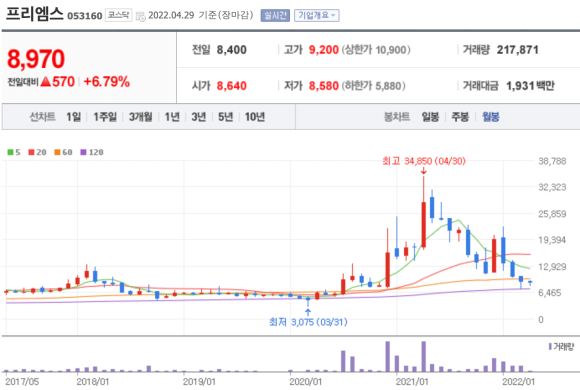Select the 3년 line chart period
The height and width of the screenshot is (390, 580).
pos(199,117)
